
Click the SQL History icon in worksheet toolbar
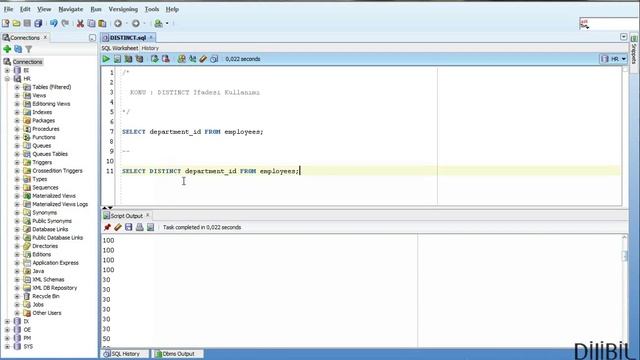(x=214, y=59)
